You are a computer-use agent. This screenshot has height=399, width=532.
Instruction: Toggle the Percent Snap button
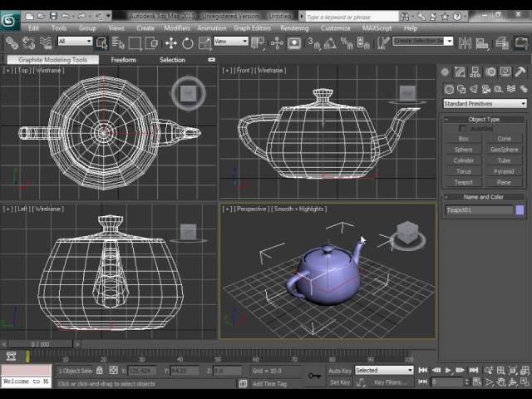click(347, 43)
